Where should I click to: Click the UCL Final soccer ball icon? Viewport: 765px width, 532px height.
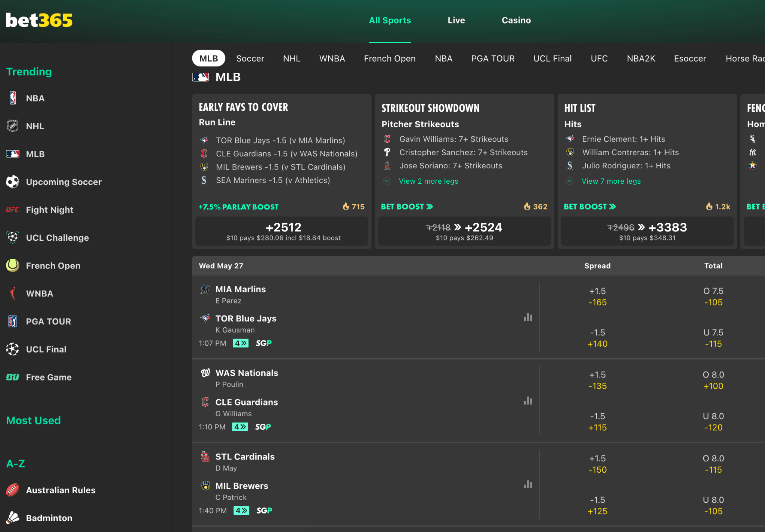pos(13,349)
